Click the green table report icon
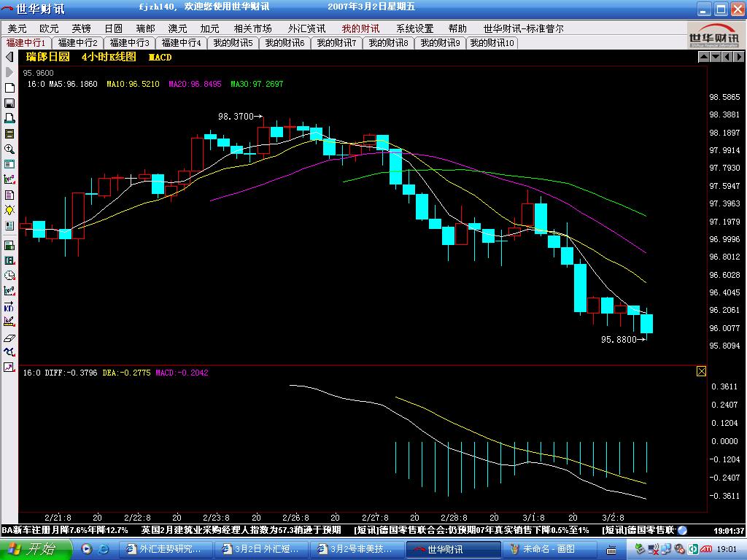Screen dimensions: 747x560 (9, 245)
